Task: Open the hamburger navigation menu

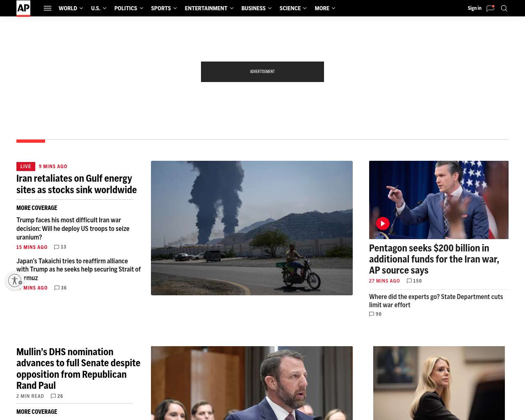Action: 48,8
